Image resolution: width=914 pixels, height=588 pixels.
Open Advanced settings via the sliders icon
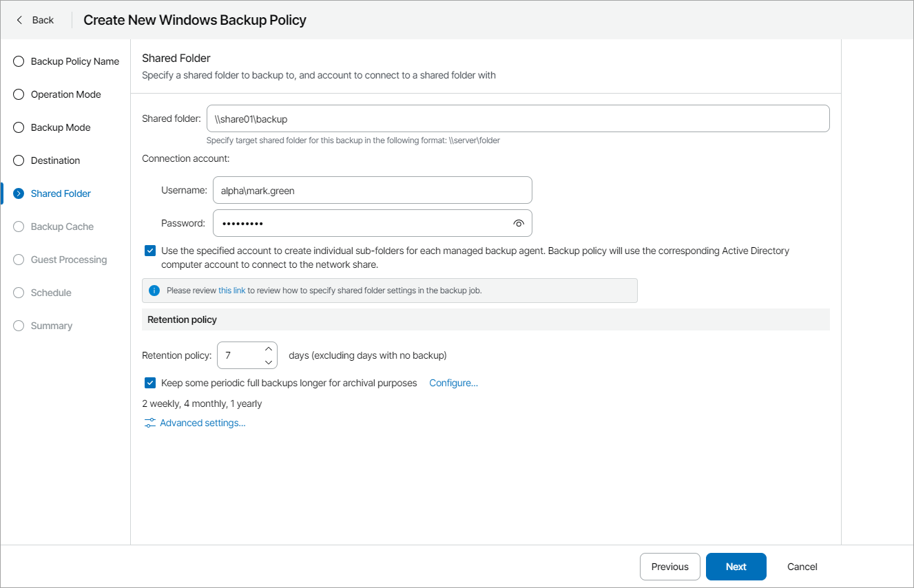[149, 423]
